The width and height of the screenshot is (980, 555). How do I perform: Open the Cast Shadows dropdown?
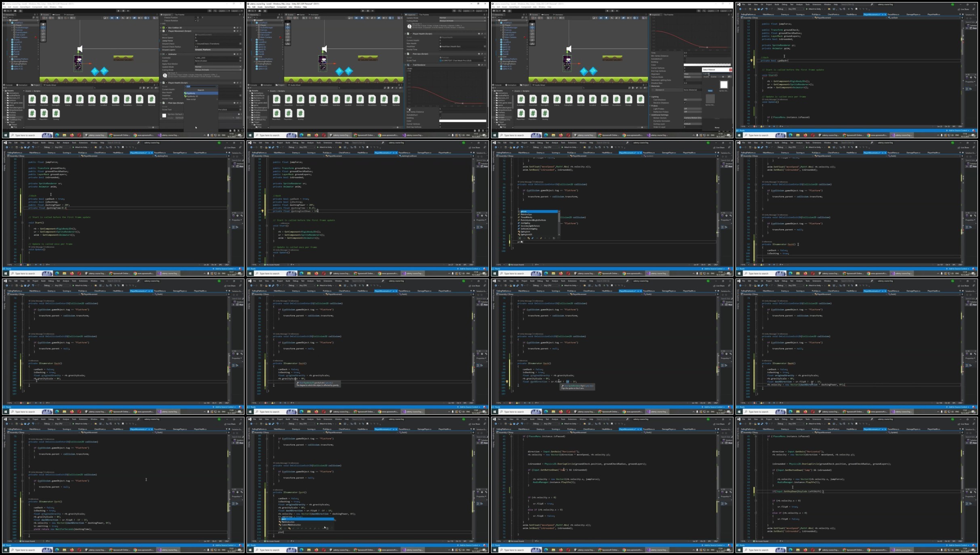point(693,100)
